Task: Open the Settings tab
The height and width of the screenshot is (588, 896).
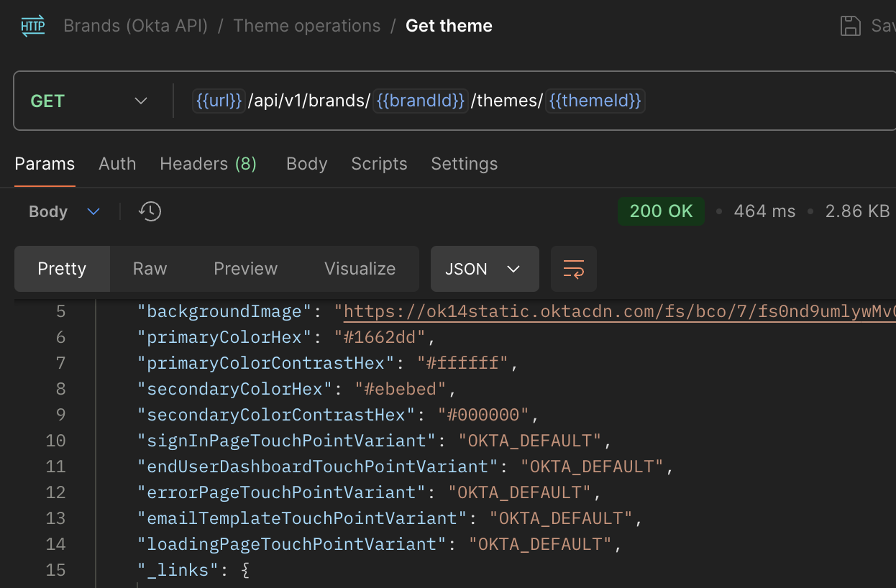Action: 464,164
